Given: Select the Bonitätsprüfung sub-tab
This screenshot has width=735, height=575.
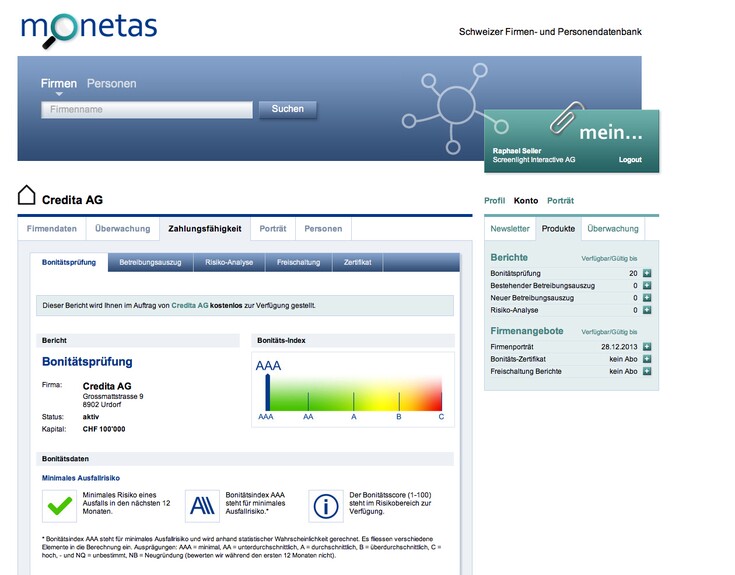Looking at the screenshot, I should pyautogui.click(x=69, y=262).
